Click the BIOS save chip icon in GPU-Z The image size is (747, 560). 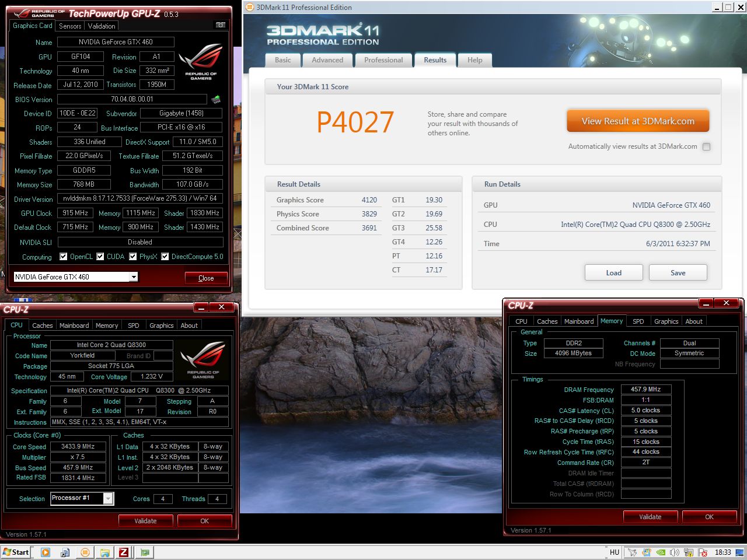(x=216, y=99)
